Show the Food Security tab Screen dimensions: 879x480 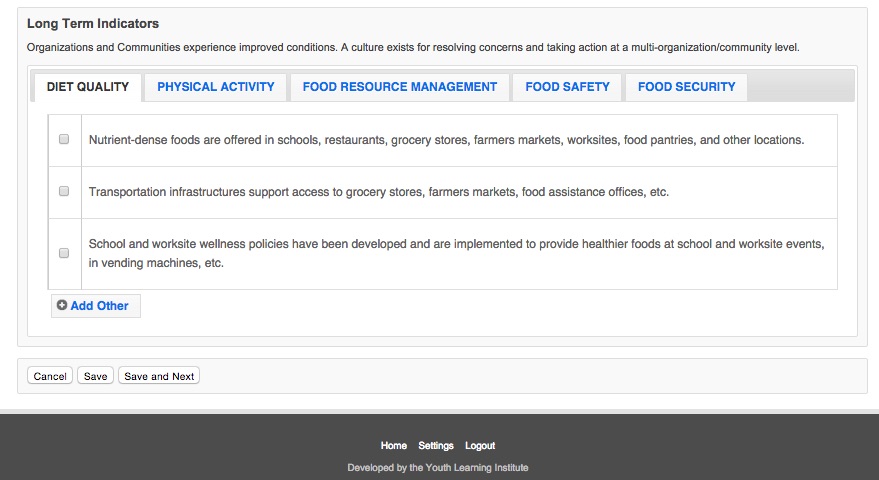click(x=686, y=87)
